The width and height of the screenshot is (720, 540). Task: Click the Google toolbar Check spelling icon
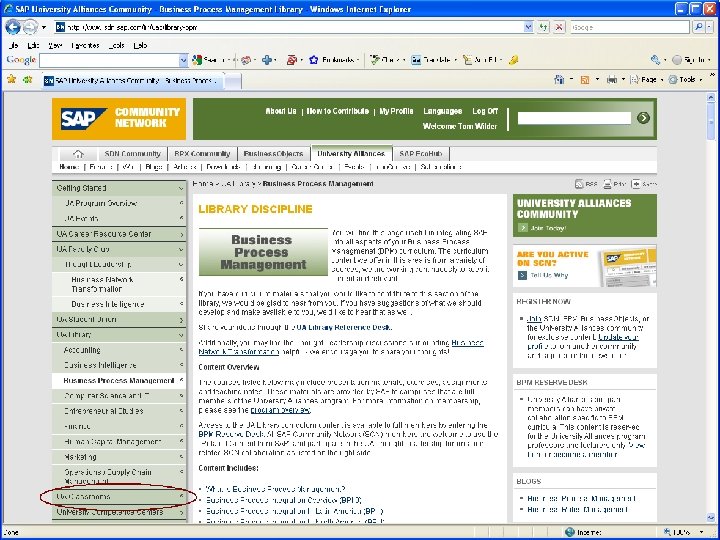[x=385, y=60]
